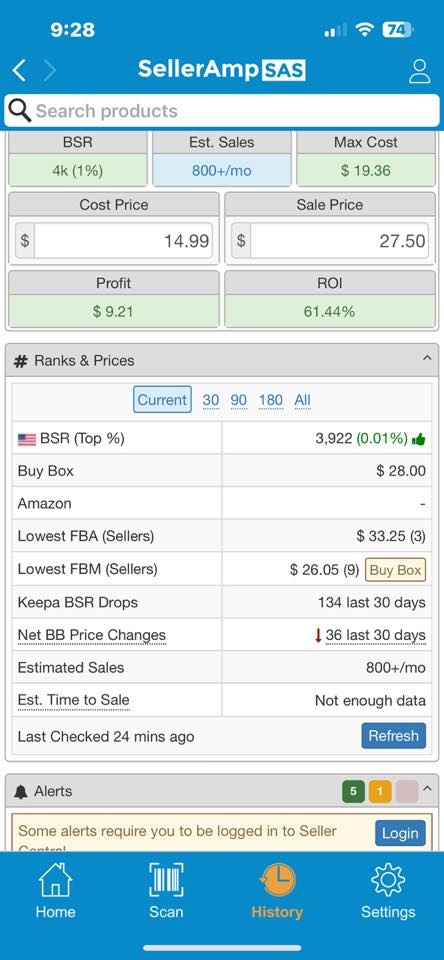Viewport: 444px width, 960px height.
Task: Open the Home tab icon
Action: point(55,879)
